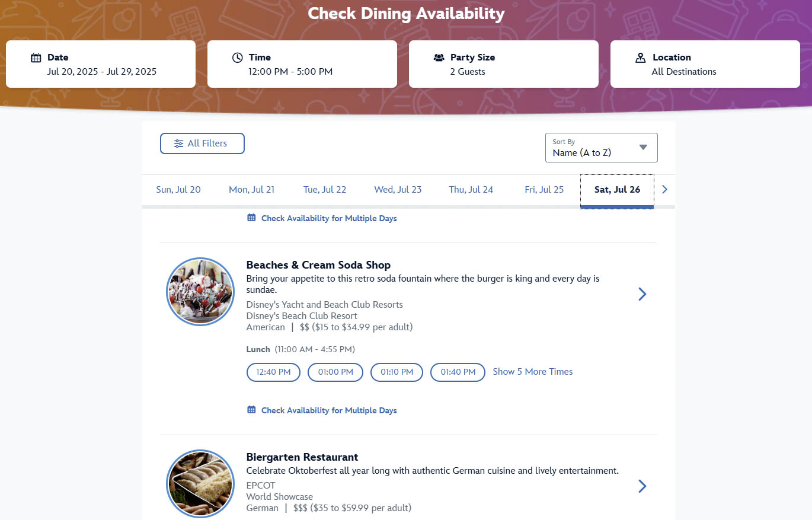Open the Sort By Name dropdown

pos(601,148)
